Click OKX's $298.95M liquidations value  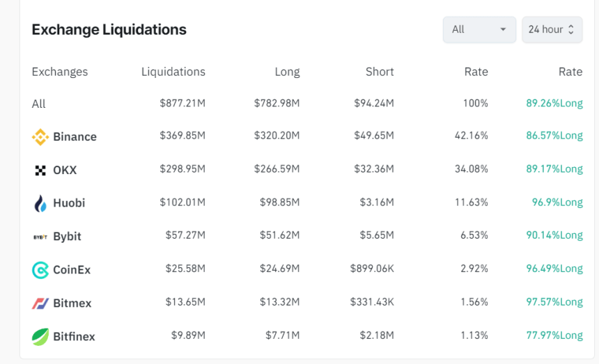[x=182, y=169]
